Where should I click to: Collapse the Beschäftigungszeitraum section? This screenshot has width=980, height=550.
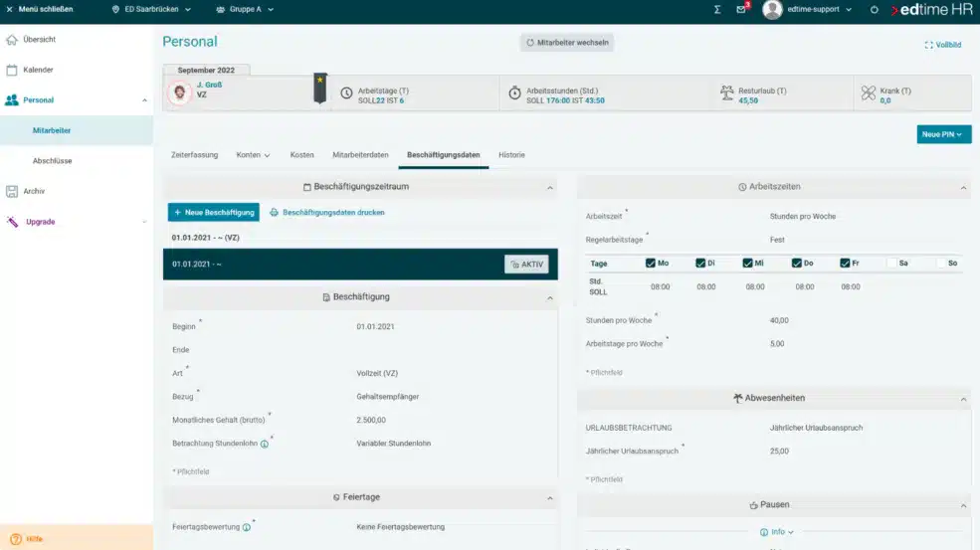pos(550,188)
